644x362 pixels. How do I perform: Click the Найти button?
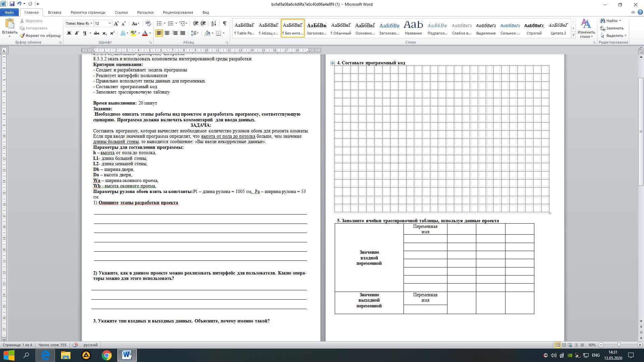pyautogui.click(x=611, y=21)
